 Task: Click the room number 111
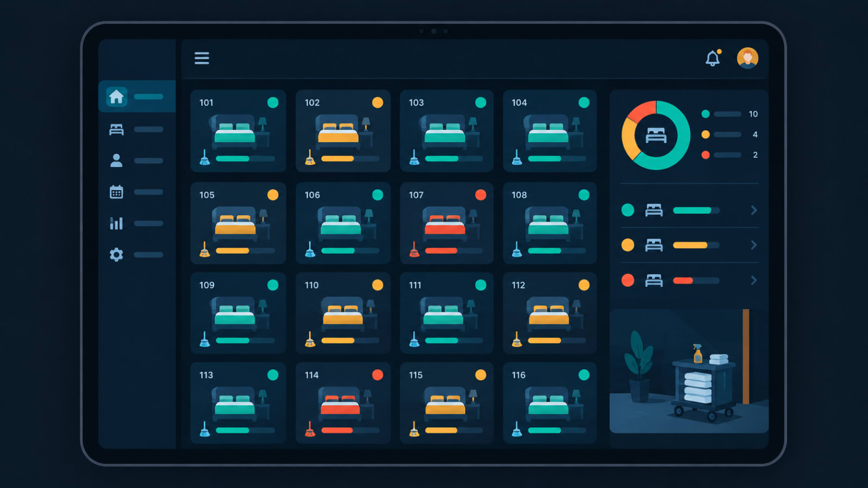coord(415,285)
